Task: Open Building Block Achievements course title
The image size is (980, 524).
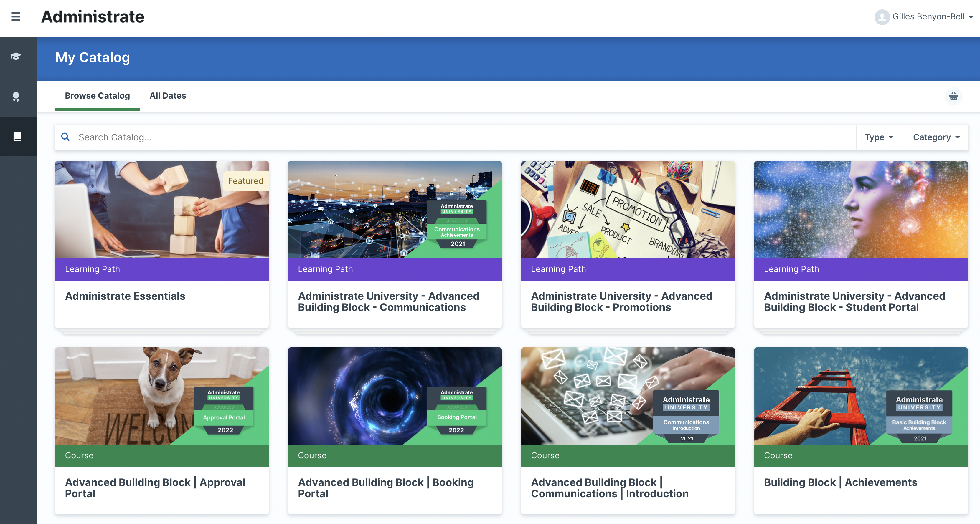Action: pyautogui.click(x=841, y=482)
